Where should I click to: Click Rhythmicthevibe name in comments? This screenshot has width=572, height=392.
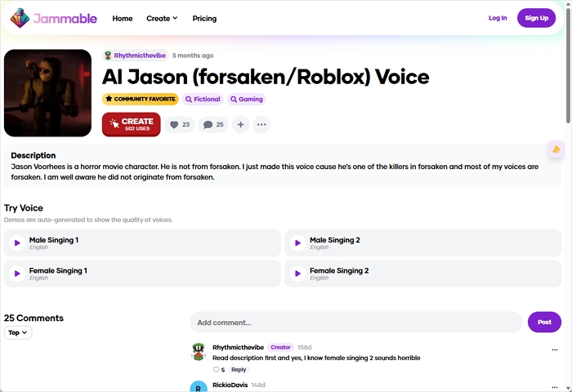238,348
